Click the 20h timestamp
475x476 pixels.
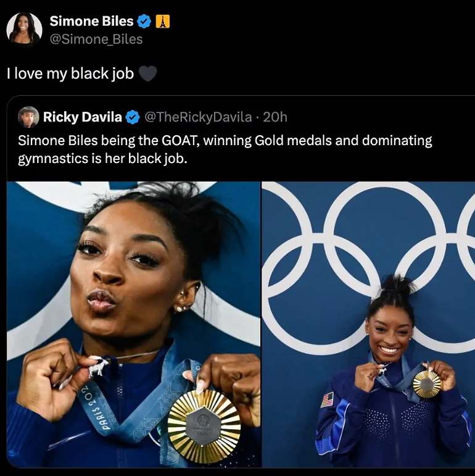pos(275,117)
